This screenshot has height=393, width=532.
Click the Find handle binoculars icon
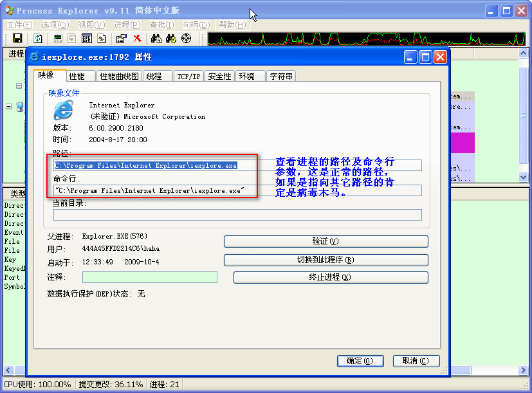click(x=156, y=39)
